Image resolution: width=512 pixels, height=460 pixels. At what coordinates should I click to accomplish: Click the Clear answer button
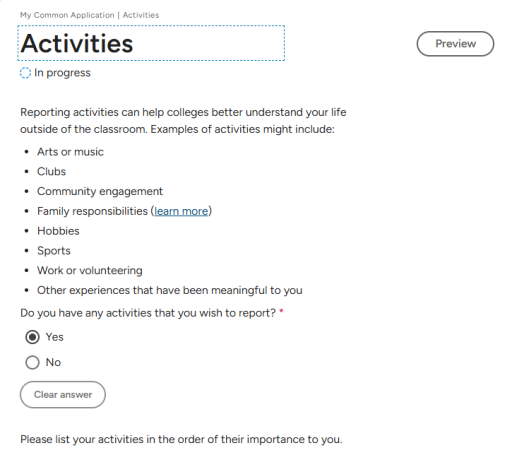63,395
